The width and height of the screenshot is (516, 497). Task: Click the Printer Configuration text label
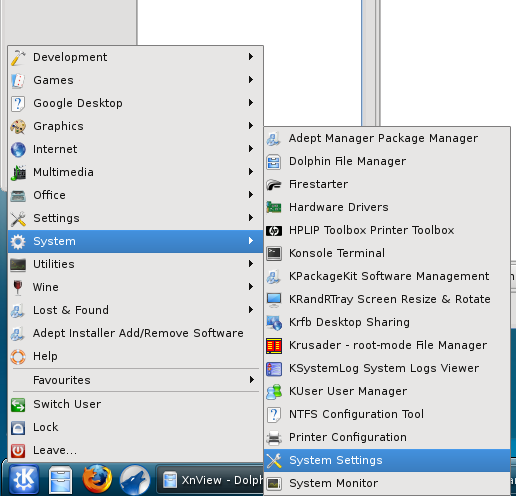(x=348, y=437)
